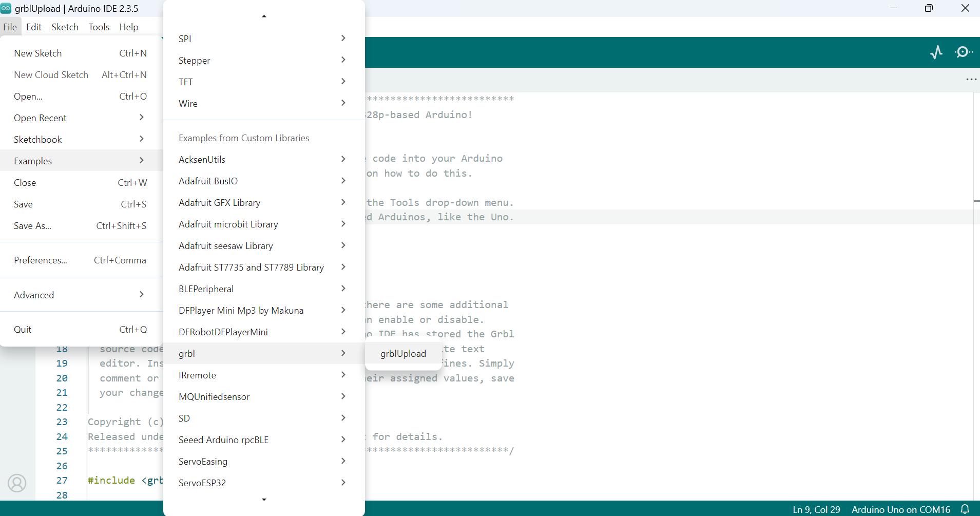Select Open... menu entry
This screenshot has height=516, width=980.
81,97
